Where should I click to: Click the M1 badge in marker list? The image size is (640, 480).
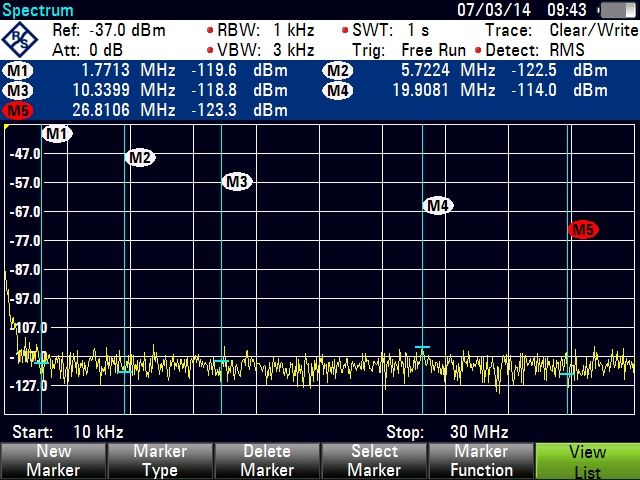17,71
